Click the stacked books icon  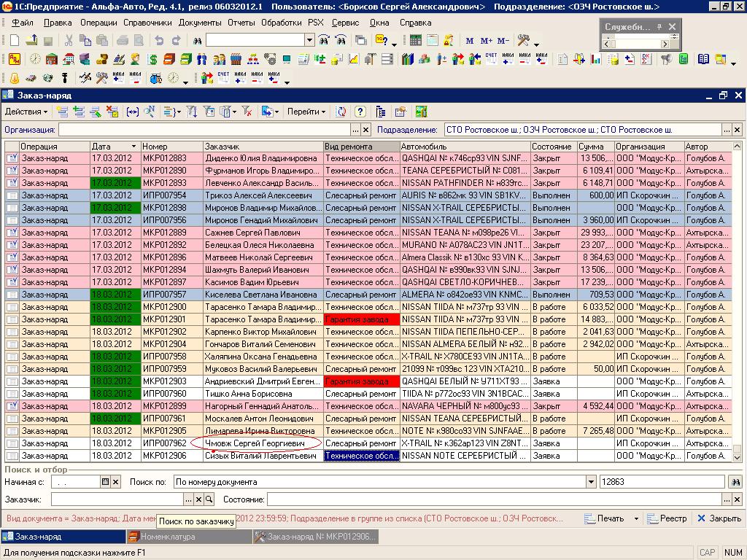407,59
